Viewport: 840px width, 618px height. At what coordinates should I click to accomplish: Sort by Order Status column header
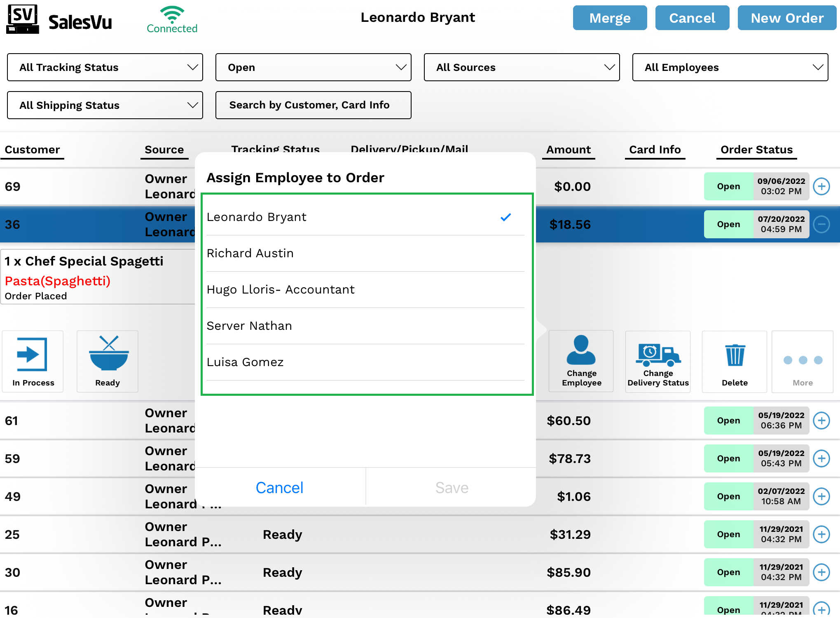pos(756,150)
